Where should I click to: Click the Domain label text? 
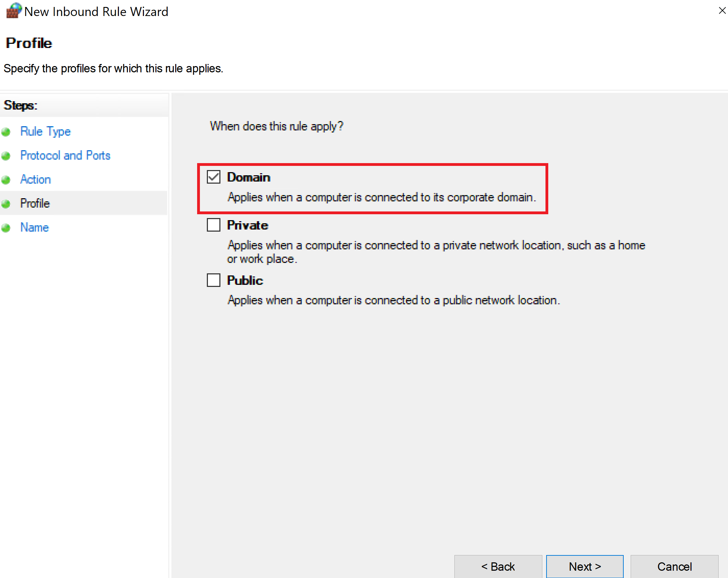pos(249,177)
